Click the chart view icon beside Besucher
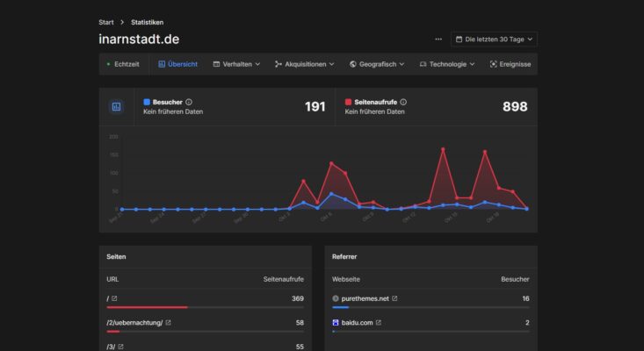Screen dimensions: 644x351 (116, 106)
